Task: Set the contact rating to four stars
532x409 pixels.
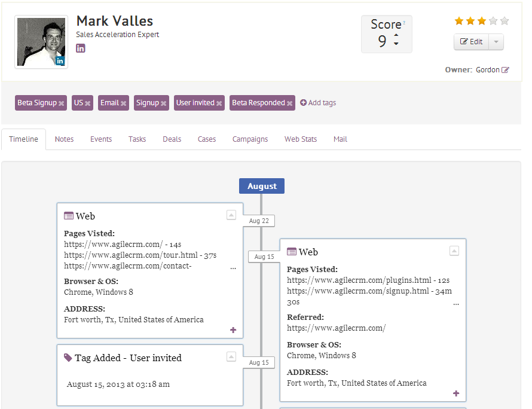Action: click(493, 20)
